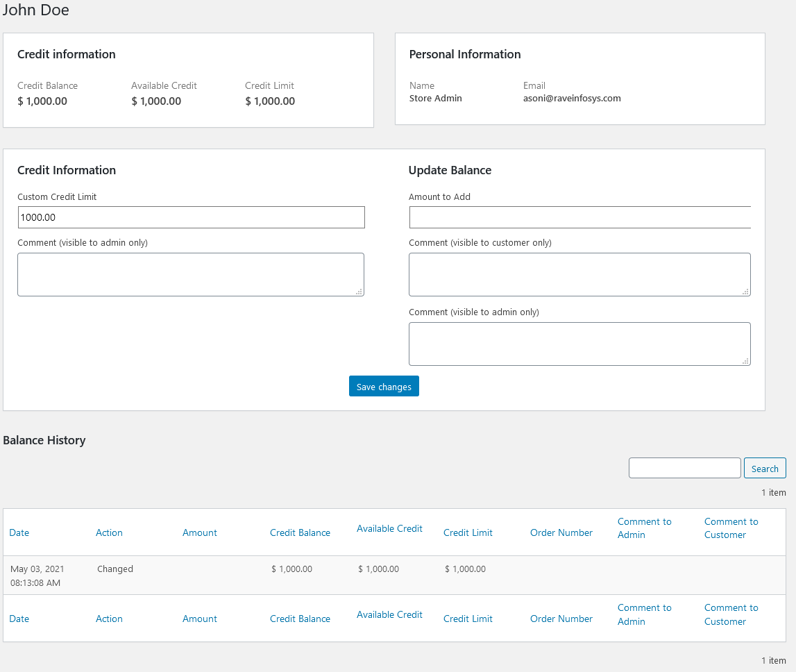Viewport: 796px width, 672px height.
Task: Sort by Available Credit in the top header
Action: coord(389,529)
